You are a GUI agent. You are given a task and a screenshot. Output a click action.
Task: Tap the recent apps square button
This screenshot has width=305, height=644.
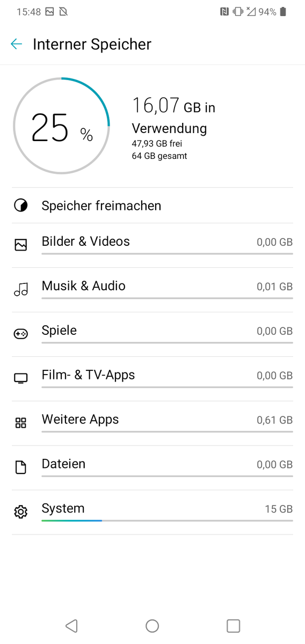[x=233, y=626]
